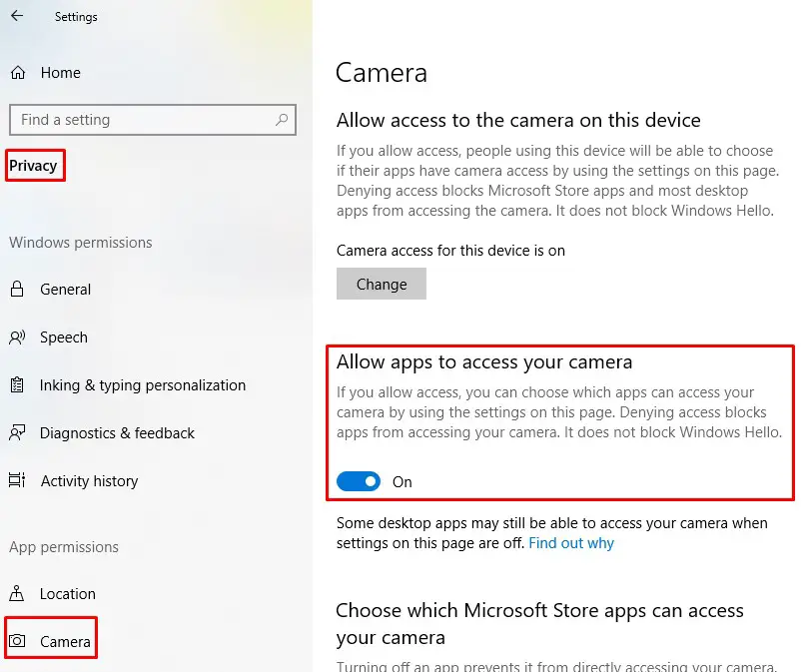Click the General lock icon

[x=17, y=289]
